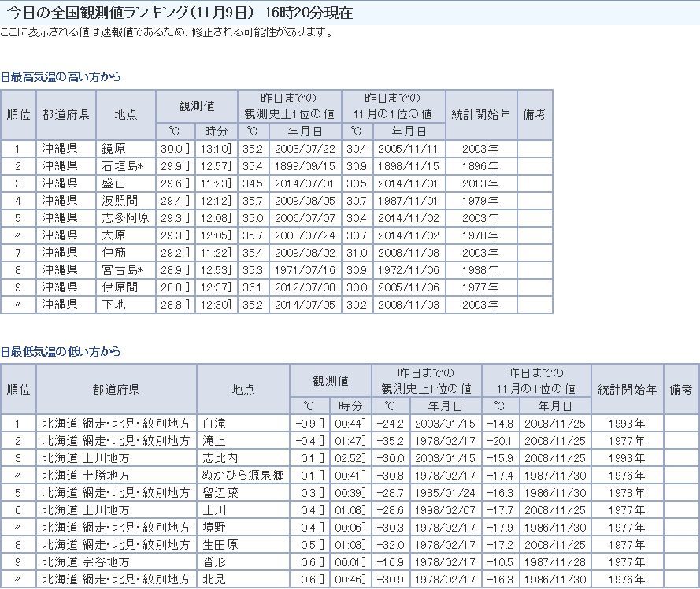Click the 北海道 十勝地方 region cell
Viewport: 700px width, 589px height.
click(x=85, y=476)
